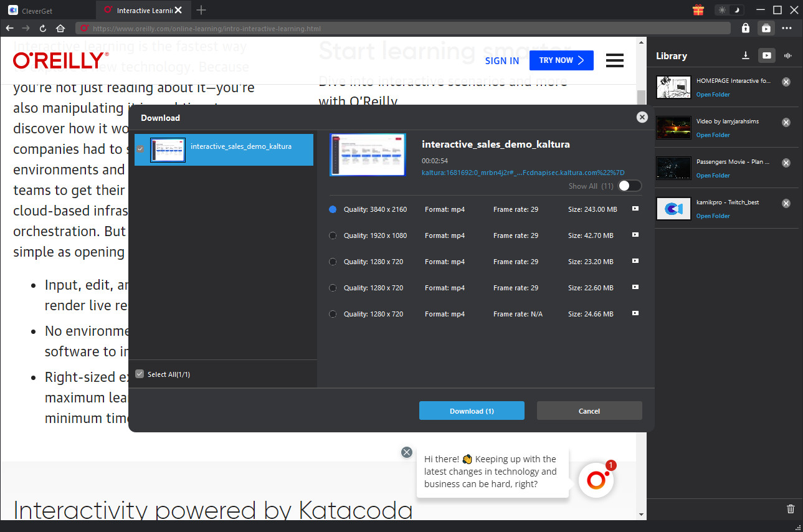Remove kamikpro Twitch_best from library
Viewport: 803px width, 532px height.
786,204
